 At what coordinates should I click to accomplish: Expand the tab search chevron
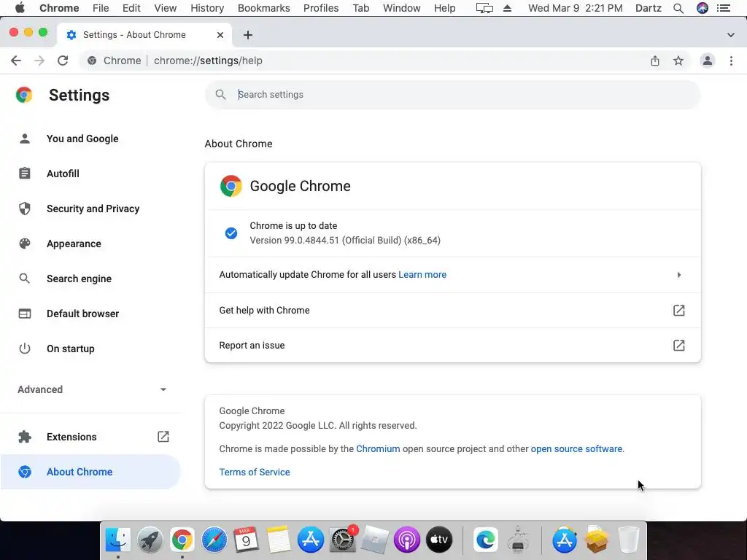731,35
